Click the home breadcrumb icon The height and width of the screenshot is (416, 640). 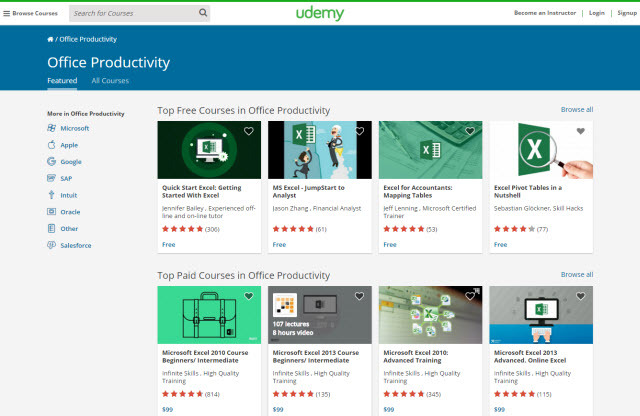pyautogui.click(x=50, y=40)
